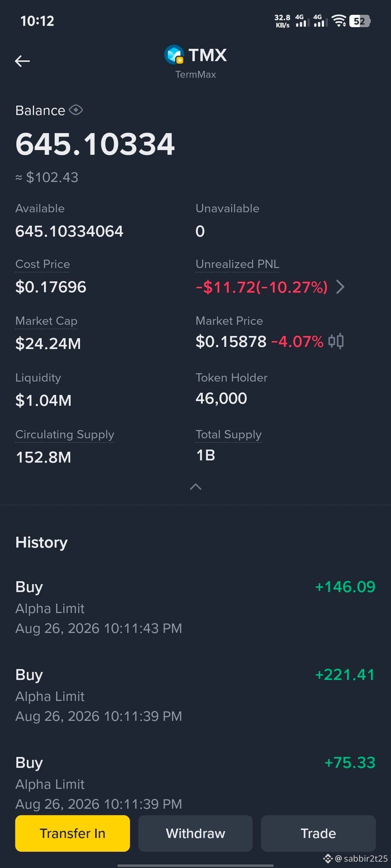Tap the Withdraw button
Image resolution: width=391 pixels, height=868 pixels.
tap(195, 833)
